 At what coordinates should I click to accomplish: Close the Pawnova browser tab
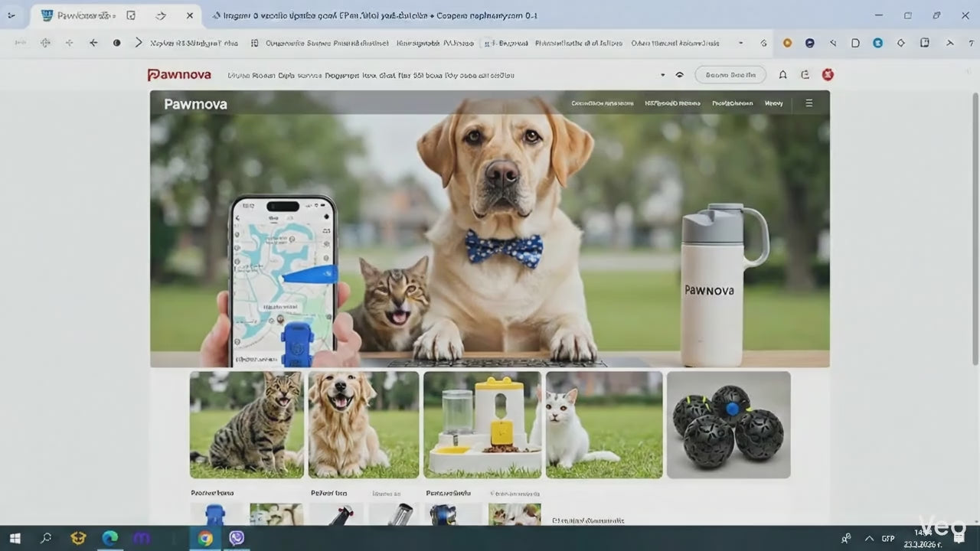tap(190, 15)
